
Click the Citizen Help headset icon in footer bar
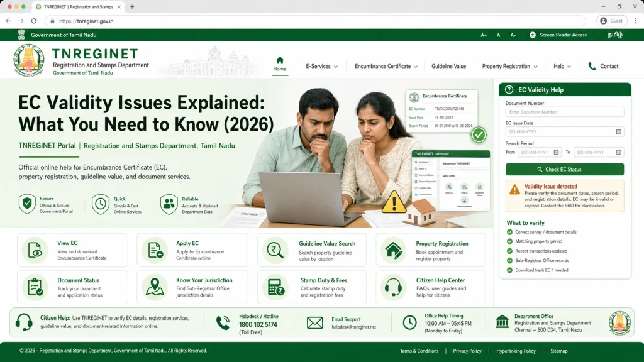coord(24,322)
